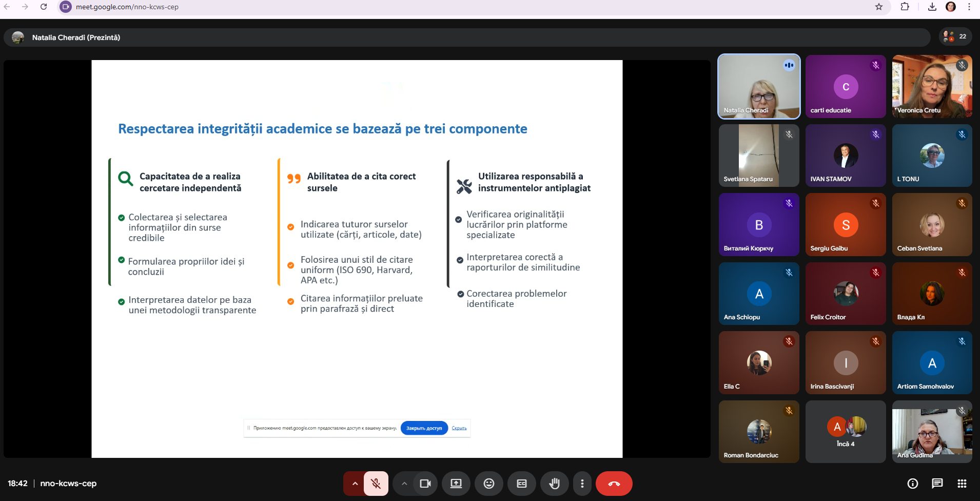Open the chat panel icon

(x=937, y=484)
